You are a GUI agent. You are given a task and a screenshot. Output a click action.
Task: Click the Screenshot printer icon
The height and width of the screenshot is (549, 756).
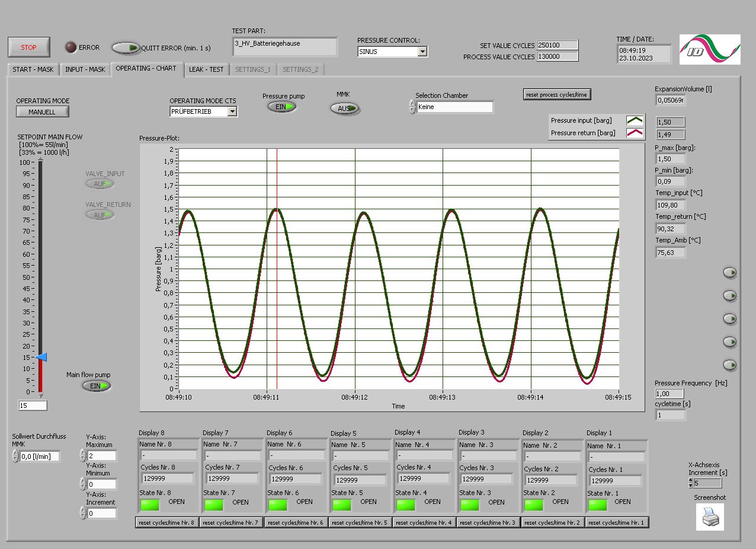coord(710,517)
